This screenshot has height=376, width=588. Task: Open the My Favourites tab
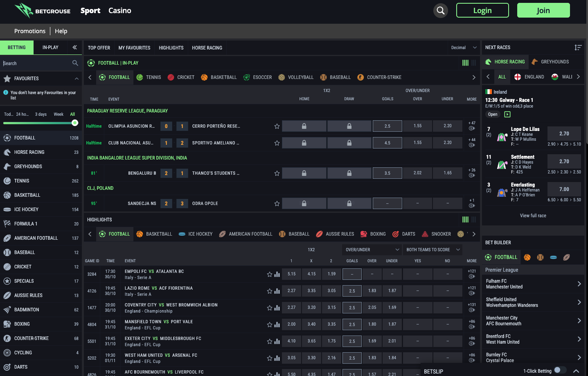point(134,48)
